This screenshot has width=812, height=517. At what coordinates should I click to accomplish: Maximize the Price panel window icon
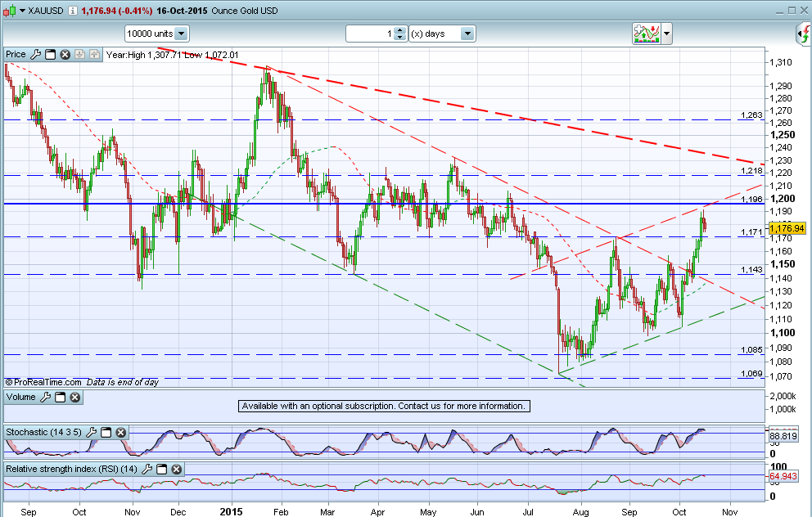(50, 54)
